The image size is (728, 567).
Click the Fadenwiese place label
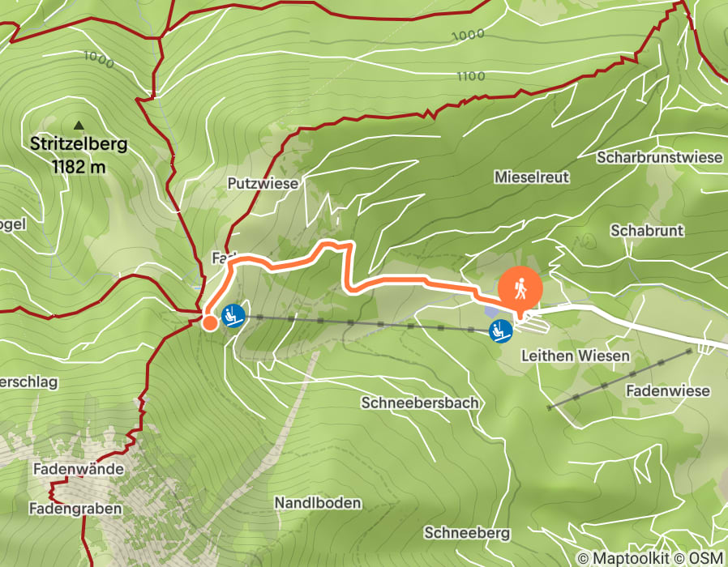point(668,390)
